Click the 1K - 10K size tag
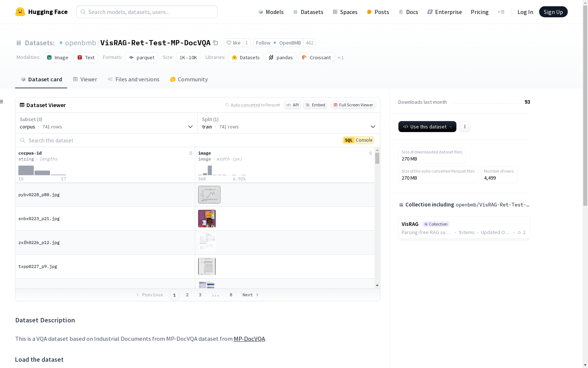588x368 pixels. (x=188, y=57)
